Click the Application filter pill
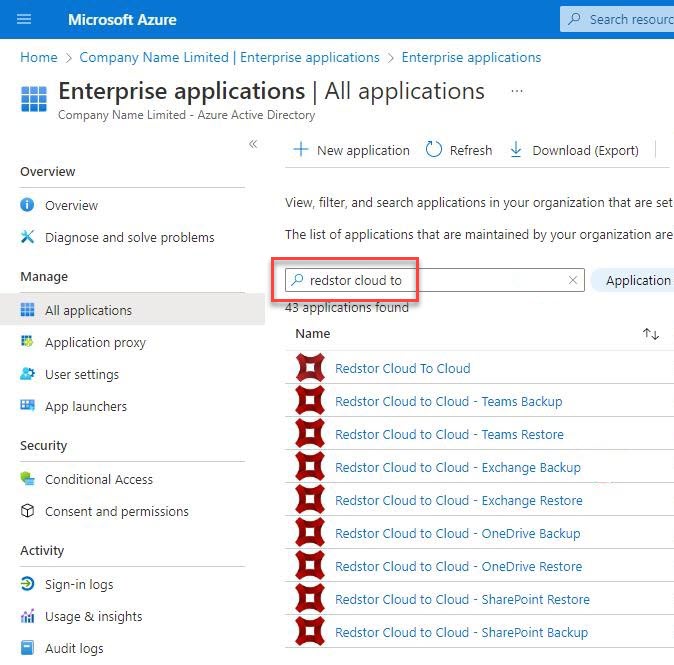 click(632, 280)
